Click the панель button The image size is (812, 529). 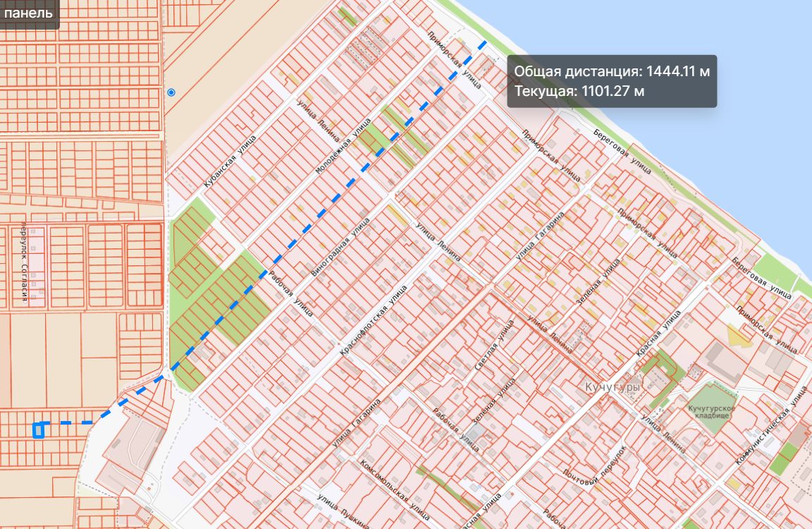(28, 13)
